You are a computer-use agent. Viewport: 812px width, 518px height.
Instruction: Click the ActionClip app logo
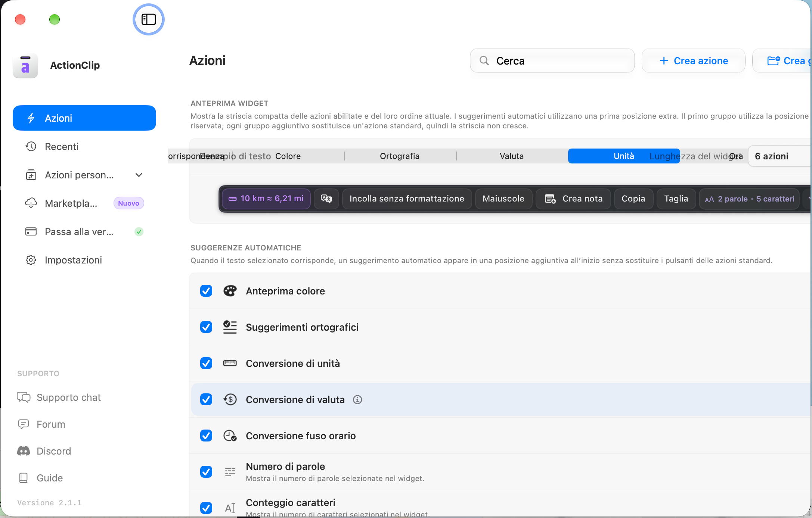[25, 65]
